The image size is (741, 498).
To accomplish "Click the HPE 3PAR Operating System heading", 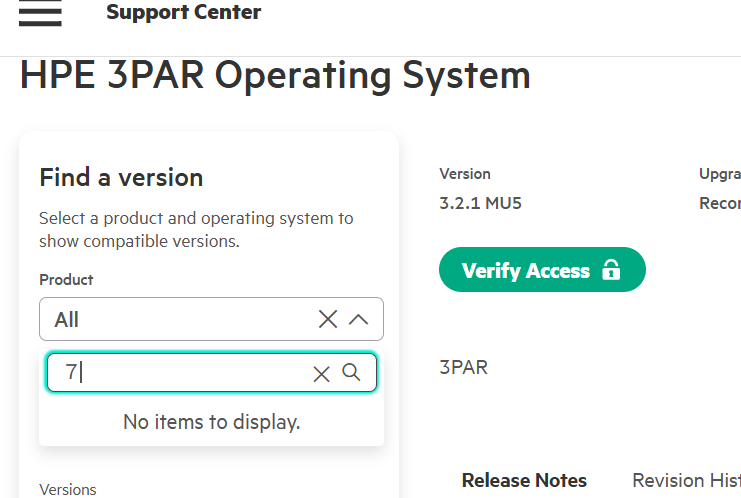I will 275,76.
